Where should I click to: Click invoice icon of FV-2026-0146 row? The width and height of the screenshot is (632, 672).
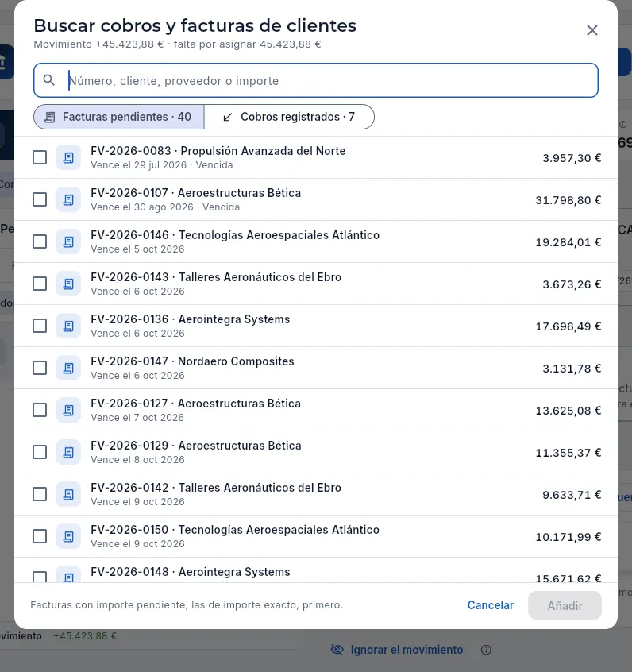68,241
